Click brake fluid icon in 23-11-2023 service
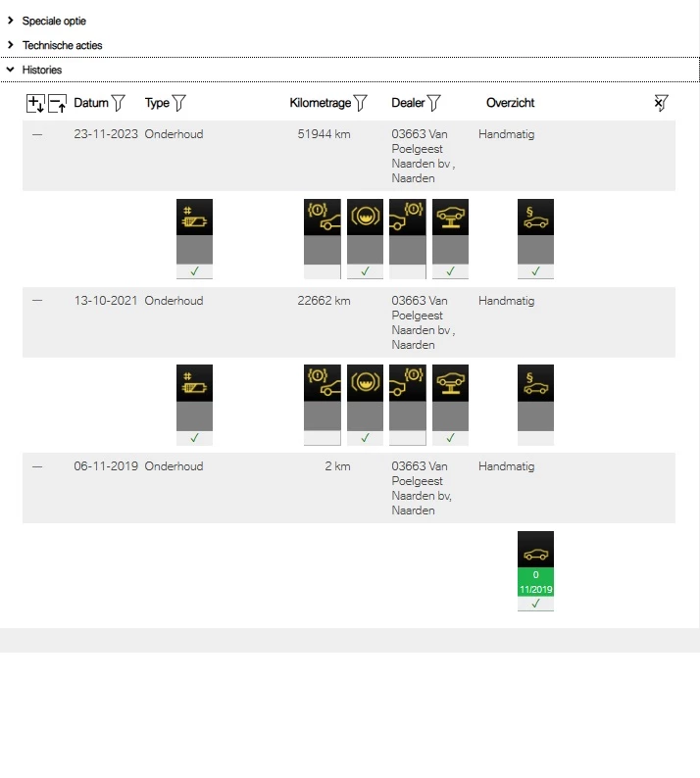This screenshot has height=778, width=700. pos(365,218)
